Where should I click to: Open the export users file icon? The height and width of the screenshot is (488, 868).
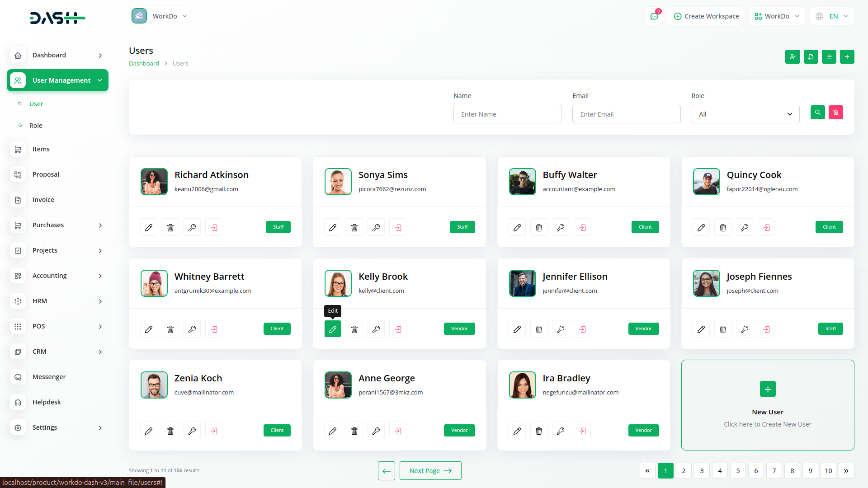coord(811,56)
